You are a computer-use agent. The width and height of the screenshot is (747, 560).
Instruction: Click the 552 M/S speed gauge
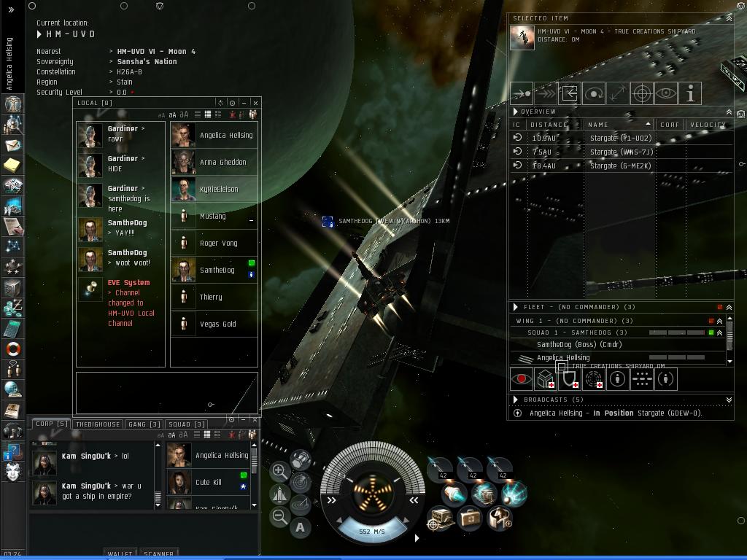[371, 531]
